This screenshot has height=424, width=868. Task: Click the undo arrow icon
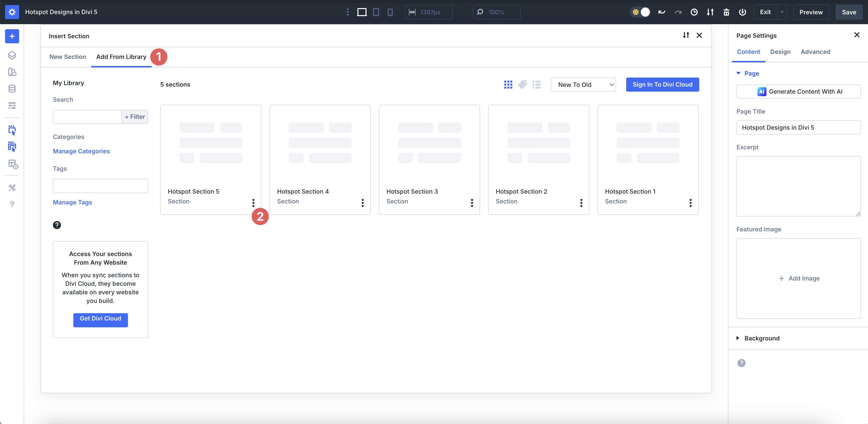point(661,12)
